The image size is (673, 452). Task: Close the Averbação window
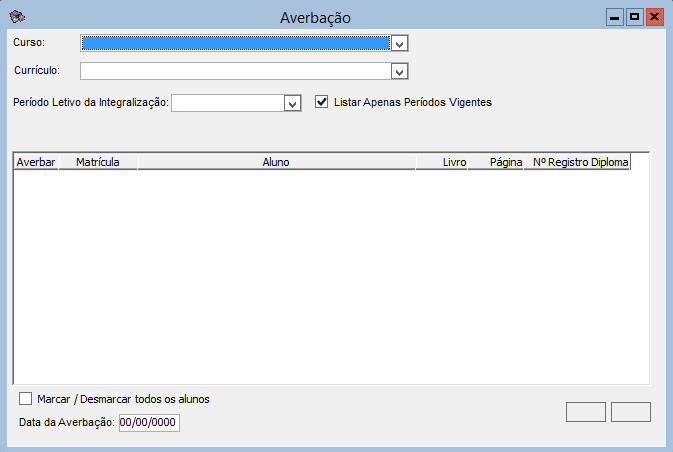tap(654, 17)
